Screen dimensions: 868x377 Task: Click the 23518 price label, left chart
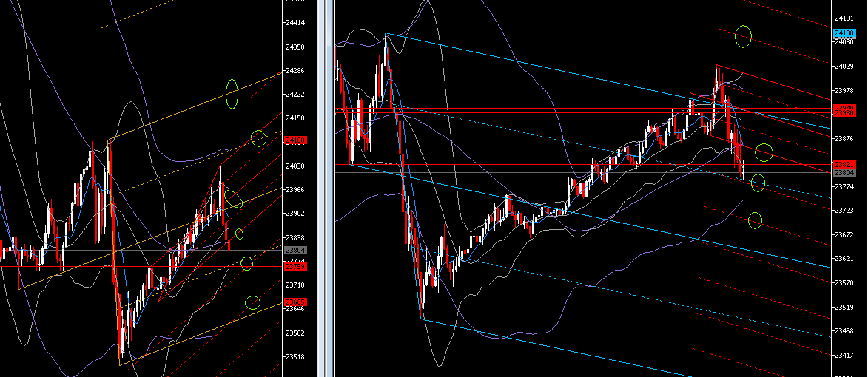coord(295,356)
